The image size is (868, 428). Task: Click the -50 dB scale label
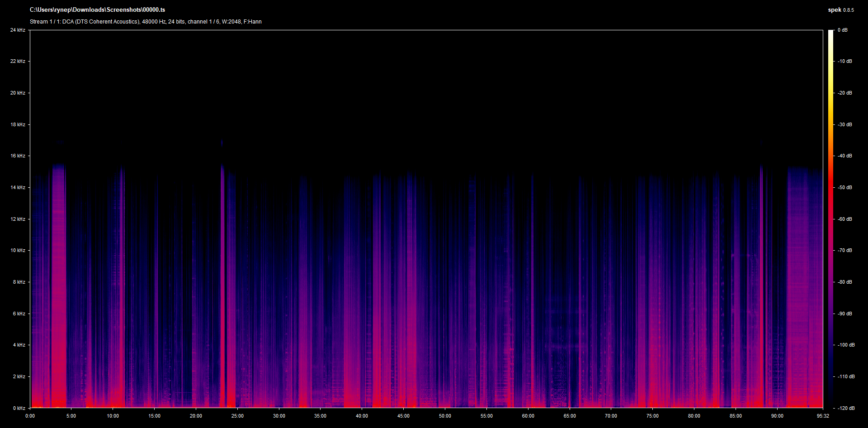coord(844,188)
